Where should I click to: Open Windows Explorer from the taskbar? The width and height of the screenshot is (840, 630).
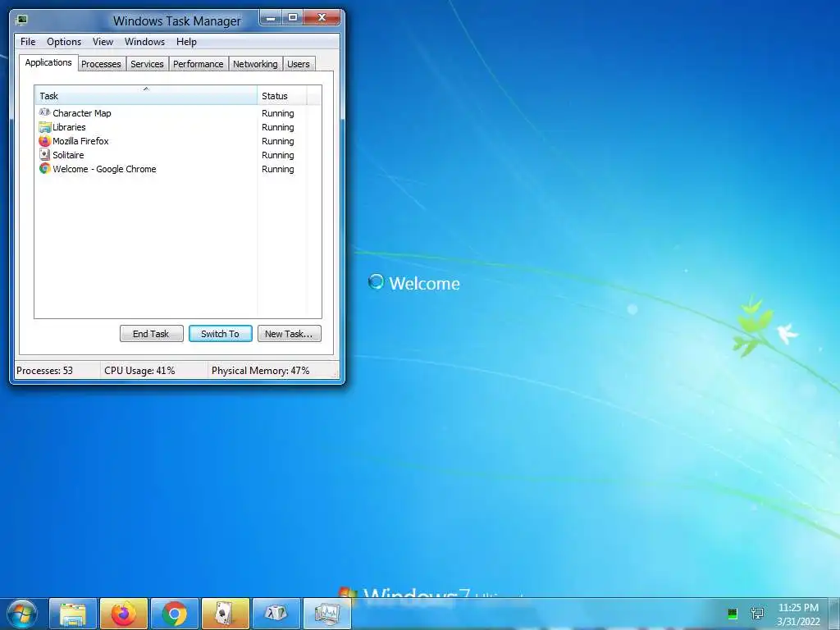[73, 614]
